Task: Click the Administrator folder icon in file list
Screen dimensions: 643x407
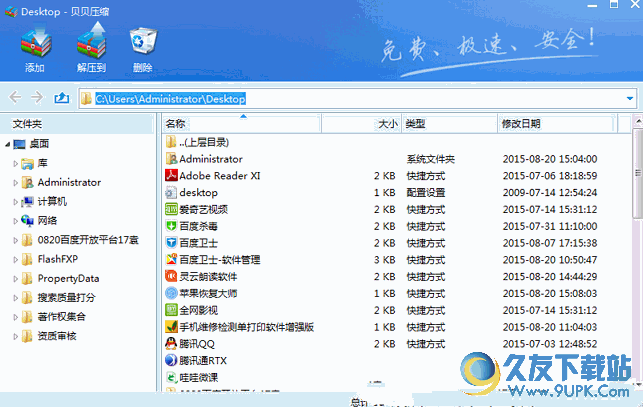Action: [x=171, y=159]
